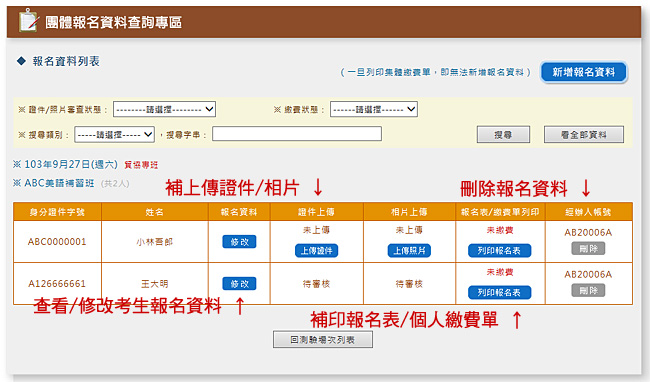This screenshot has height=382, width=650.
Task: Click 修改 for ABC0000001 row
Action: point(239,242)
